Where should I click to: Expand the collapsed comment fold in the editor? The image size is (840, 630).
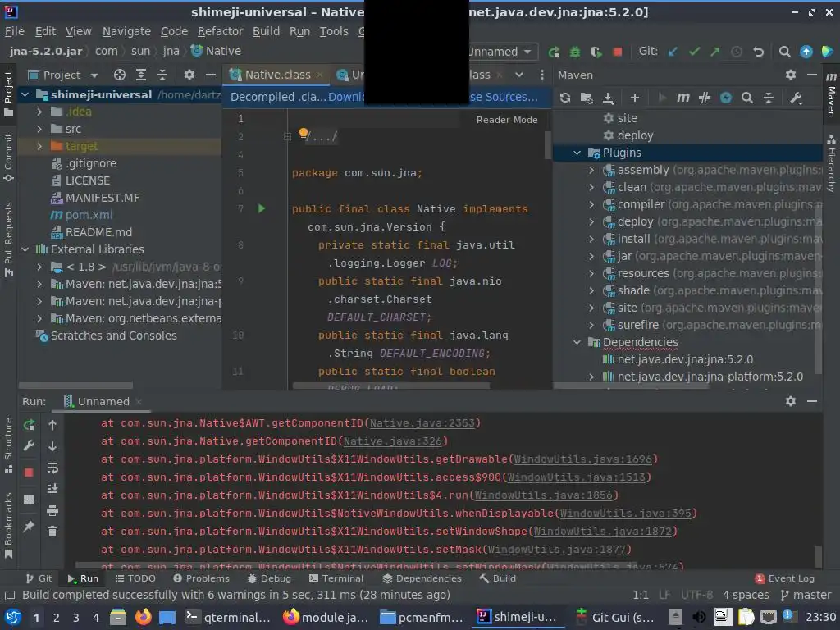(x=287, y=137)
